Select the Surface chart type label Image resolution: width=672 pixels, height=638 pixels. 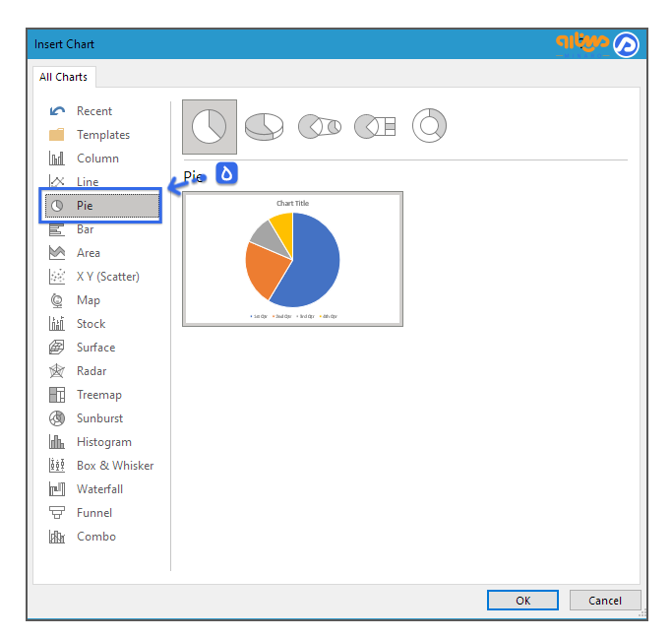[96, 348]
